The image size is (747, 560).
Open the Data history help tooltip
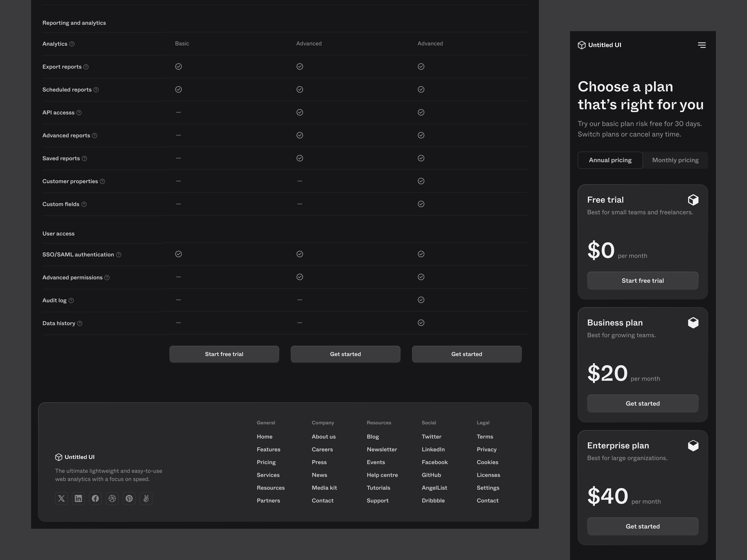(x=80, y=323)
